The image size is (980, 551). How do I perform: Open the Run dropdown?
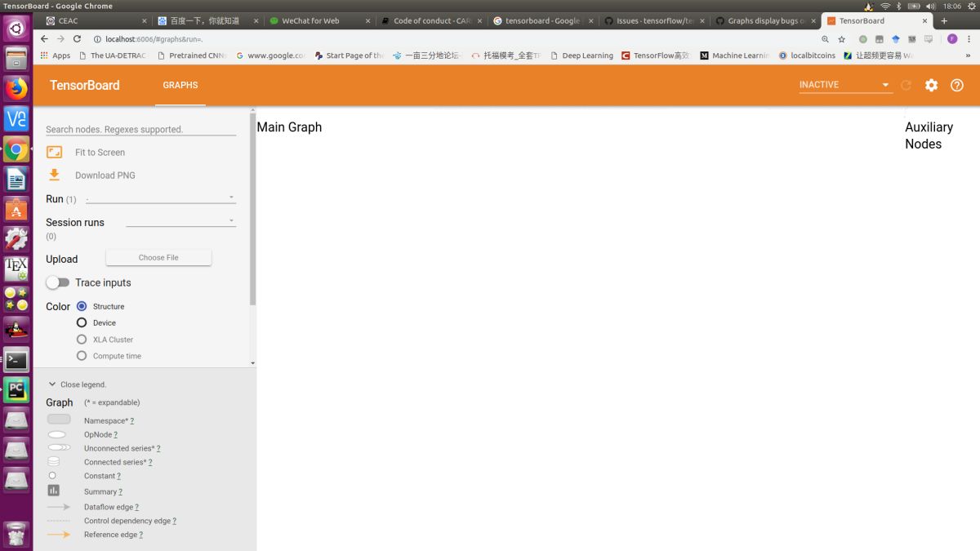coord(161,198)
